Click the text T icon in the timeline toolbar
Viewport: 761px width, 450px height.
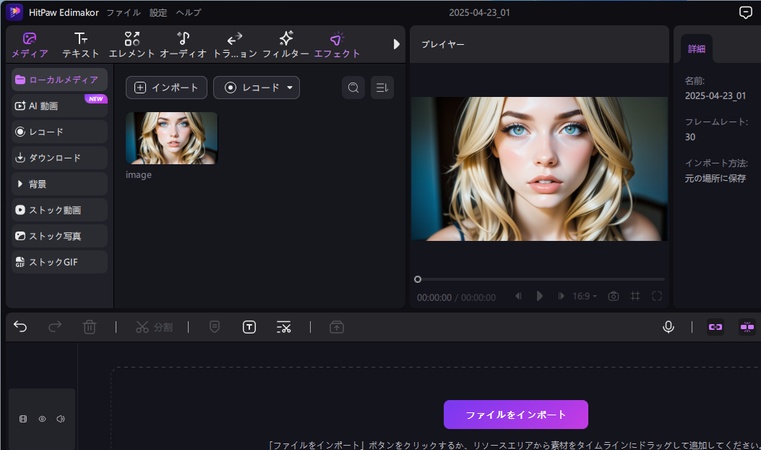tap(249, 327)
